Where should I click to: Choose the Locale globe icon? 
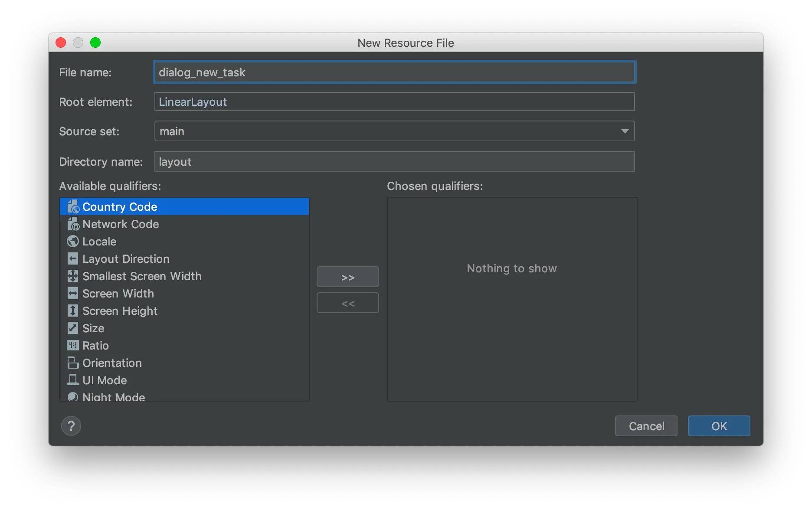pyautogui.click(x=73, y=242)
